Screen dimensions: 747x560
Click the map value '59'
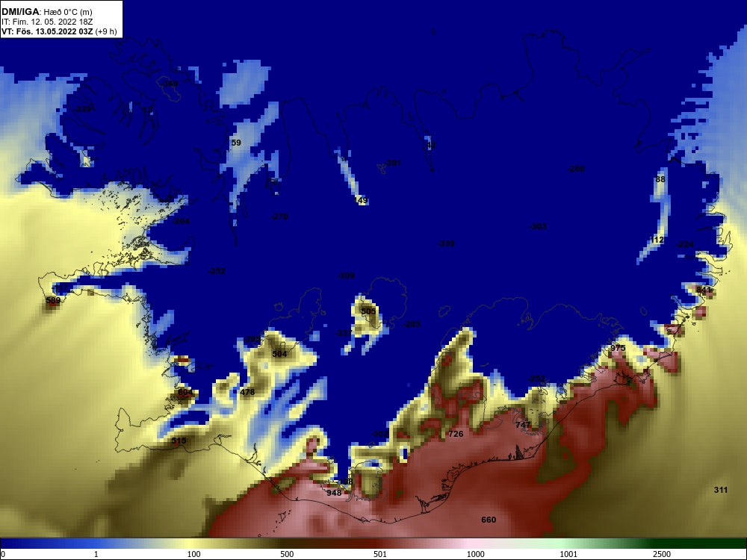click(x=236, y=143)
